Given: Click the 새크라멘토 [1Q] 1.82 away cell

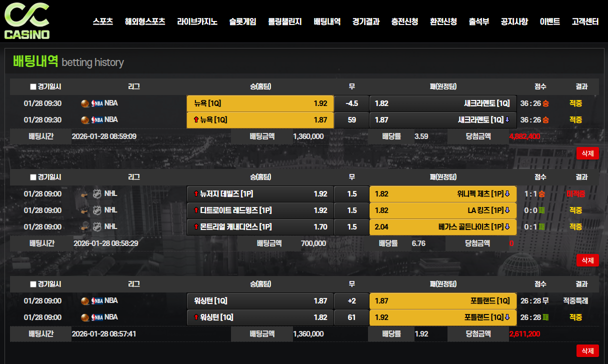Looking at the screenshot, I should click(443, 103).
